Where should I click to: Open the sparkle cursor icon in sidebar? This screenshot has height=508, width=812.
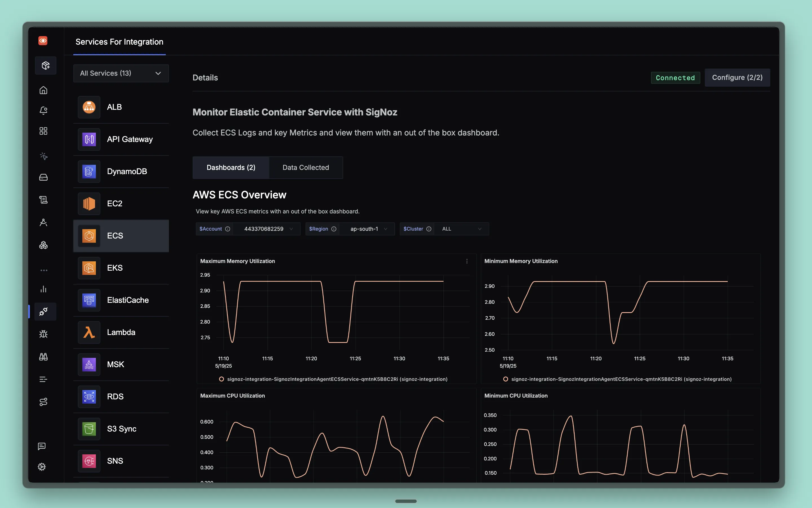(44, 156)
